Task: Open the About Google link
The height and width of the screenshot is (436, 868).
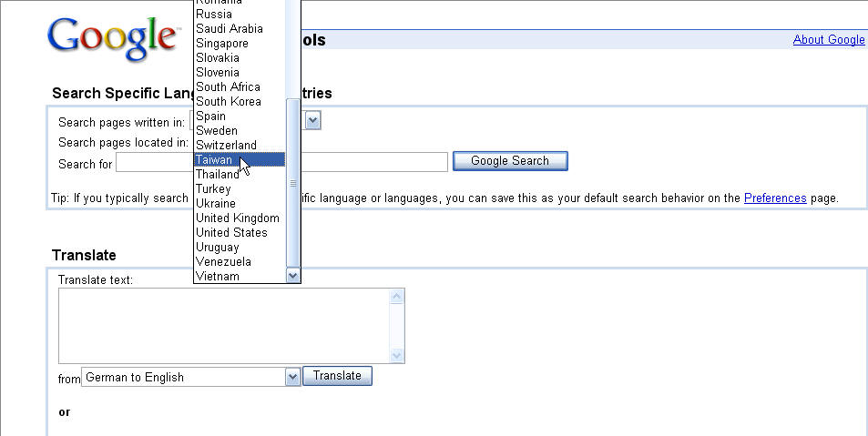Action: (x=829, y=39)
